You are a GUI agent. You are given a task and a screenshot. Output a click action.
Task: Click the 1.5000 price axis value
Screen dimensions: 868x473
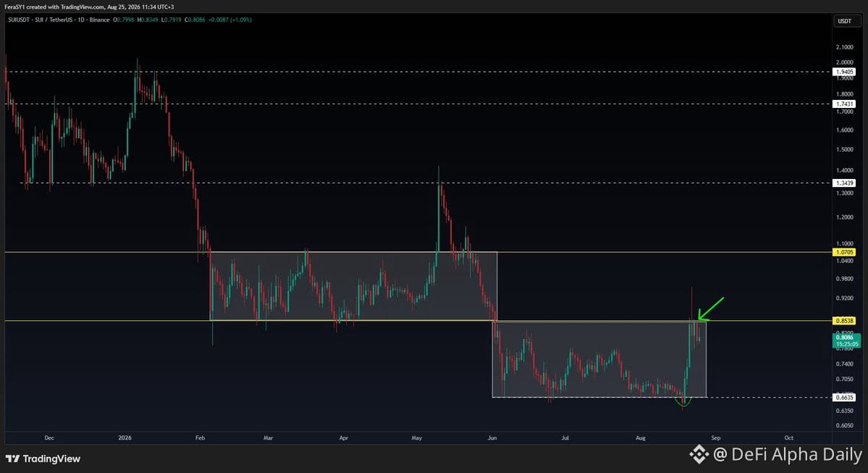[845, 149]
